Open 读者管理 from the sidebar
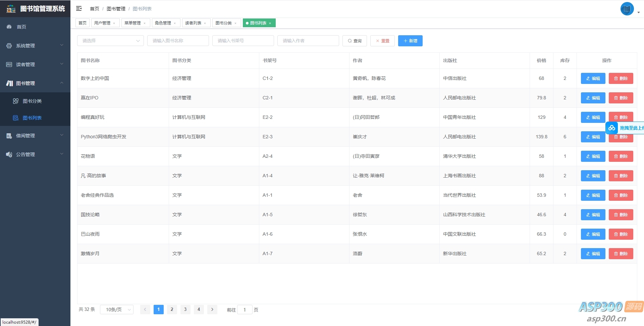This screenshot has height=326, width=644. 25,64
